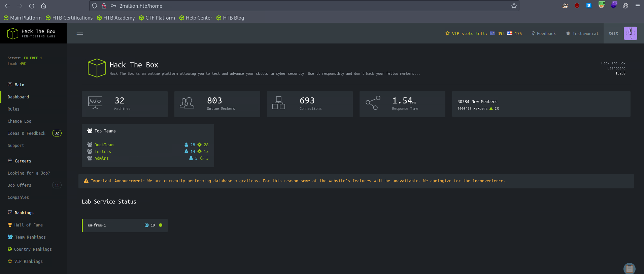Image resolution: width=644 pixels, height=274 pixels.
Task: Click the clipboard widget icon at bottom right
Action: (630, 269)
